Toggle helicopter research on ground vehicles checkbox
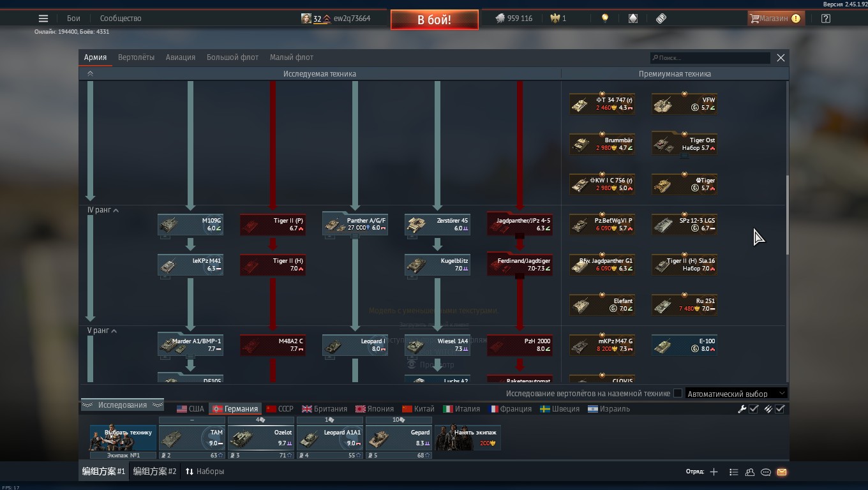This screenshot has width=868, height=490. coord(678,394)
